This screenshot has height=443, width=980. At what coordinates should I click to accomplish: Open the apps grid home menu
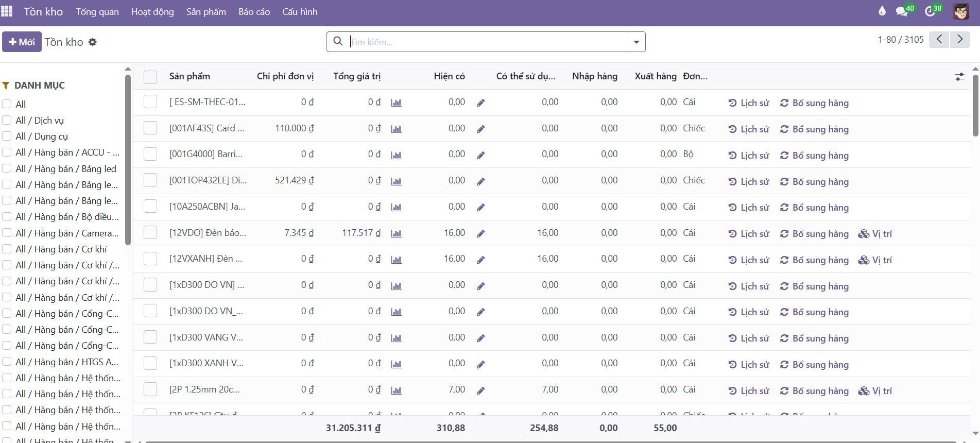pos(7,11)
